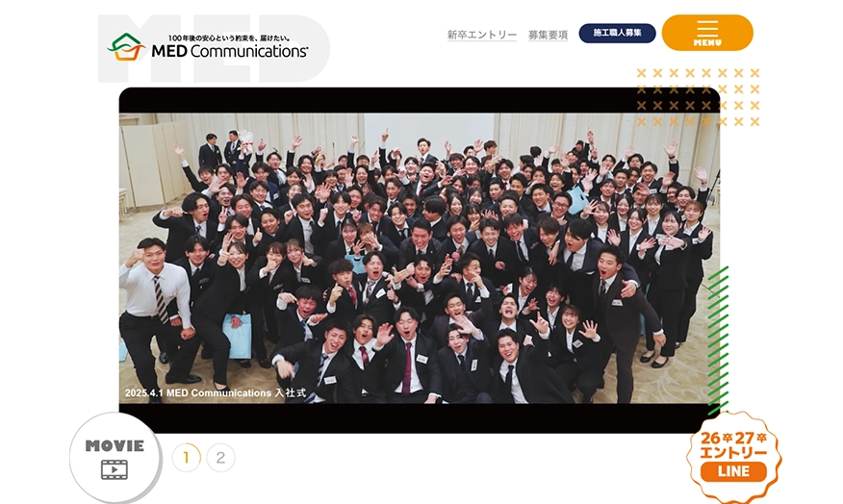Open the 新卒エントリー link
Screen dimensions: 843x504
click(482, 35)
